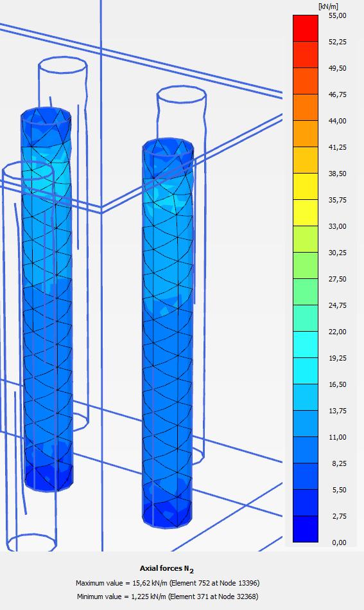Click the legend band between 33,00 and 30,25
364x610 pixels.
click(306, 239)
